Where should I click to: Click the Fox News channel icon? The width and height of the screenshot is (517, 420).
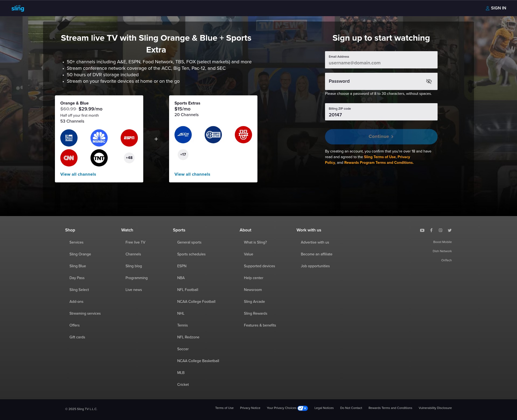point(69,138)
